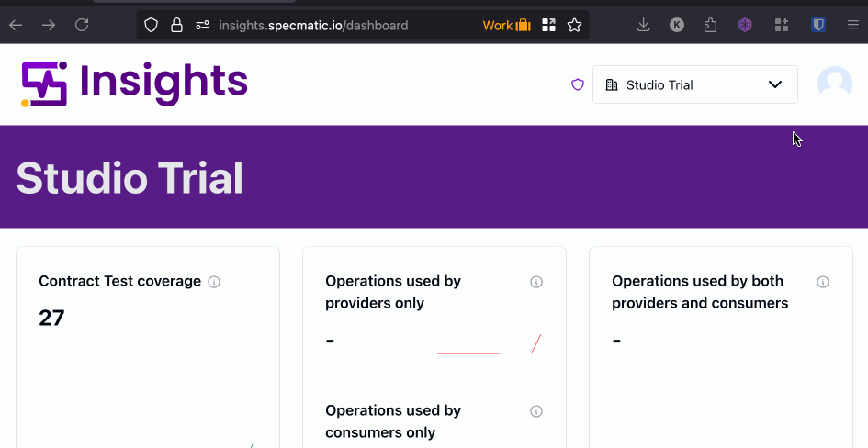Bookmark this page with the star icon
This screenshot has width=868, height=448.
tap(575, 25)
